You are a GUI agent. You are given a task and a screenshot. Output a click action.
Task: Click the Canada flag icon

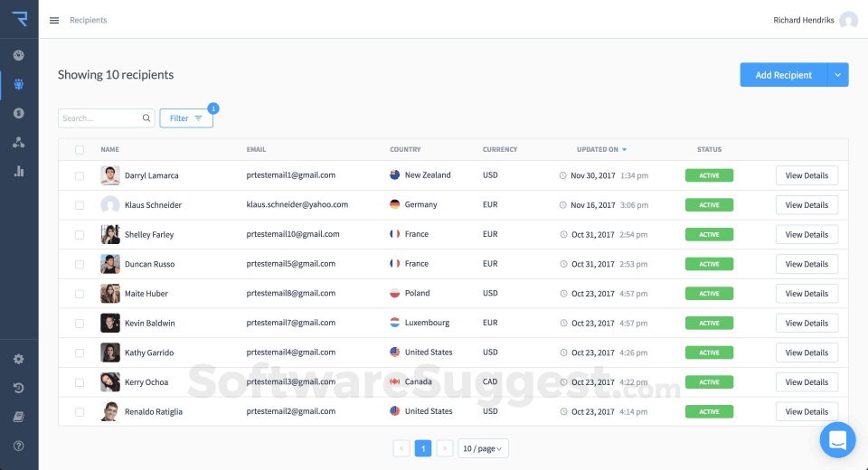[395, 381]
